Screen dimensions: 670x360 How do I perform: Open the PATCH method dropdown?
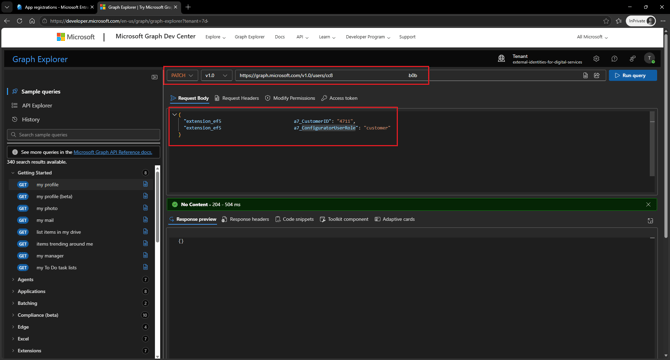(x=182, y=76)
